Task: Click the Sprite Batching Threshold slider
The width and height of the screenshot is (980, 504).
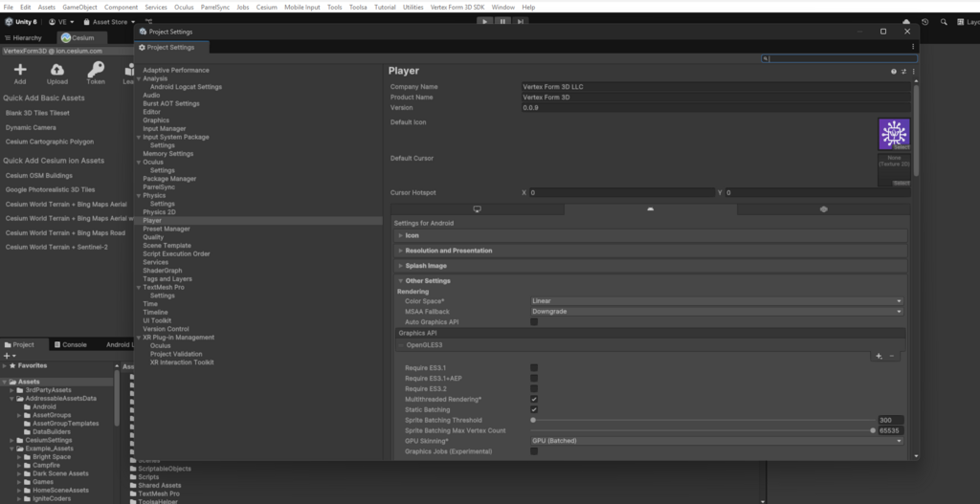Action: [703, 420]
